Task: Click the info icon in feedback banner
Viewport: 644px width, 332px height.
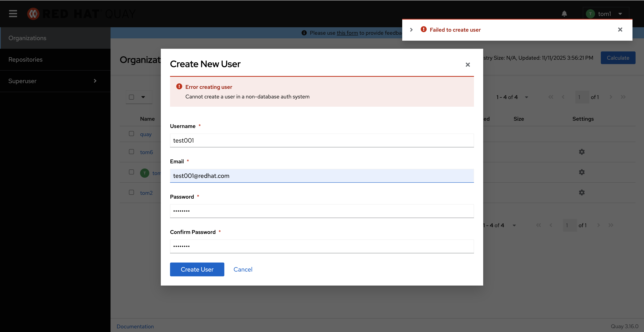Action: [304, 33]
